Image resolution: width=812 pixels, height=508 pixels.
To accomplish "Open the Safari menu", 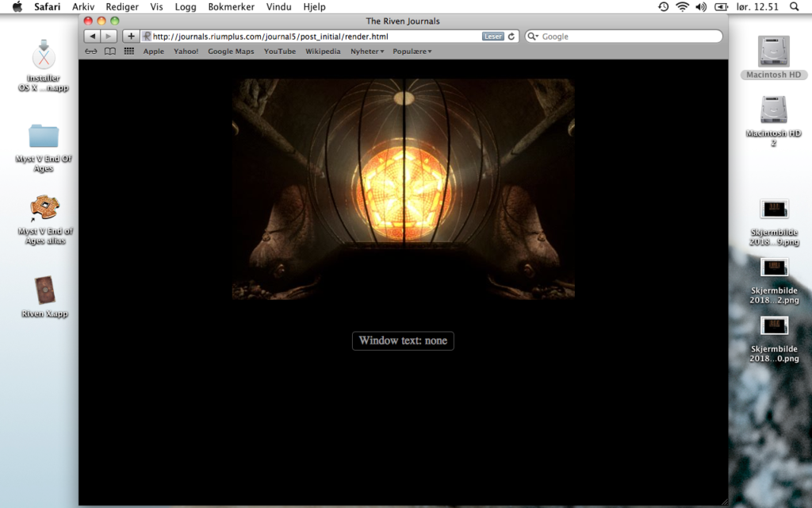I will pyautogui.click(x=47, y=6).
